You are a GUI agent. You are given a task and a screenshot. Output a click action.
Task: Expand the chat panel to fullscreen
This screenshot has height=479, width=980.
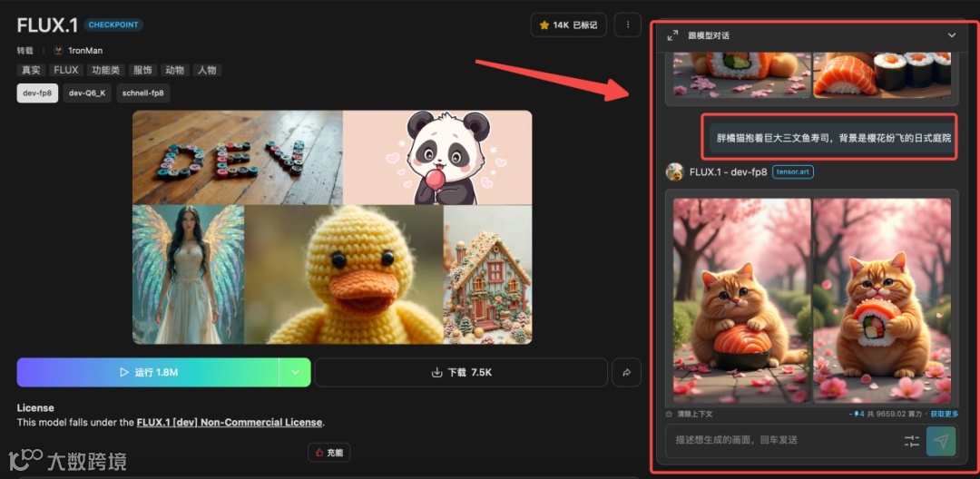[x=672, y=35]
